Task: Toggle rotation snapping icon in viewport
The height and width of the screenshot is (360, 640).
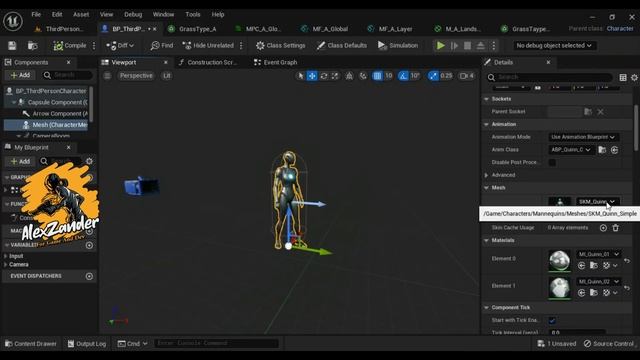Action: [x=403, y=76]
